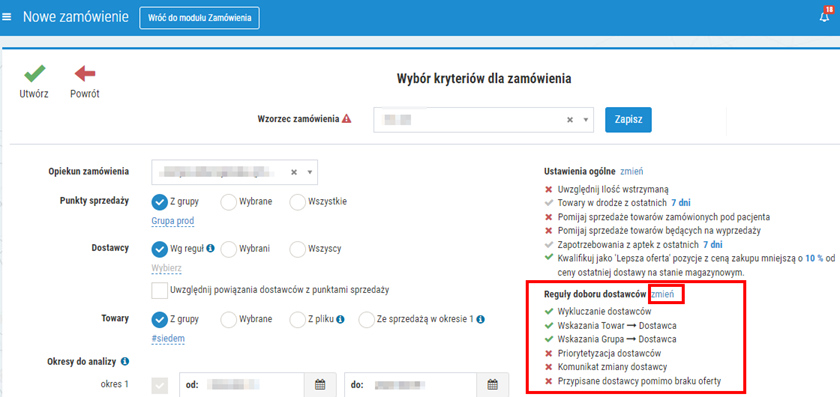The height and width of the screenshot is (397, 840).
Task: Select Ze sprzedażą w okresie 1 option
Action: [367, 319]
